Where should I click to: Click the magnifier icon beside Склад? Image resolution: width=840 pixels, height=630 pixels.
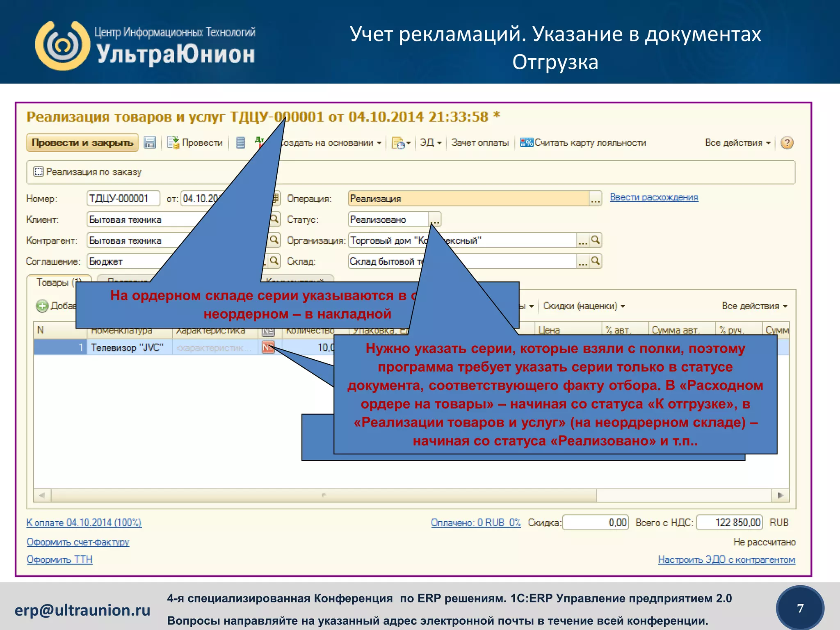pyautogui.click(x=596, y=261)
